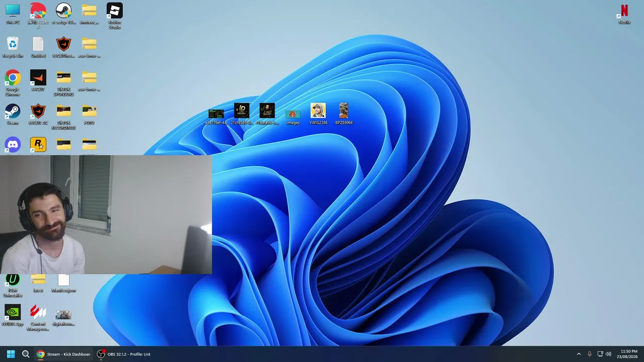Select the Untitled text document icon
644x362 pixels.
(38, 47)
